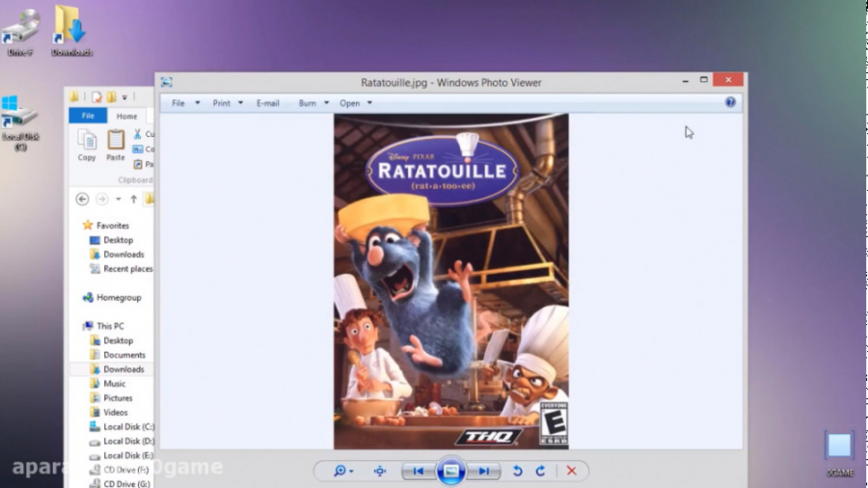
Task: Open the File menu in Photo Viewer
Action: [178, 103]
